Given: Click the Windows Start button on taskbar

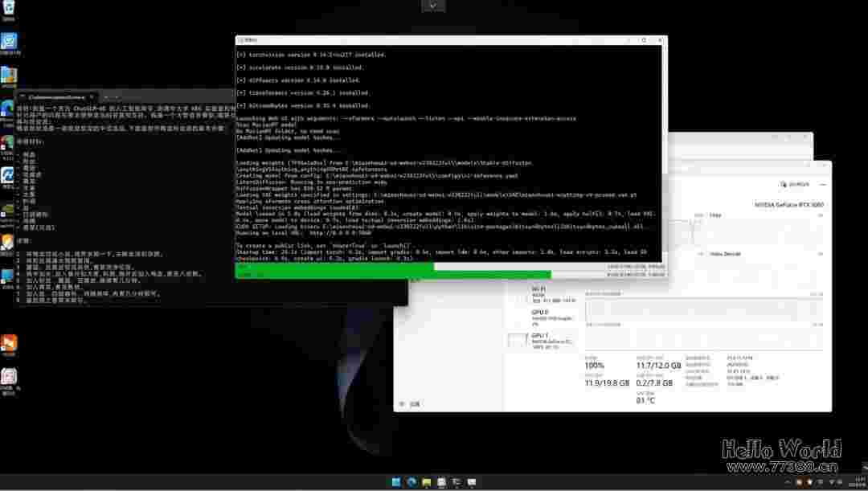Looking at the screenshot, I should tap(396, 482).
